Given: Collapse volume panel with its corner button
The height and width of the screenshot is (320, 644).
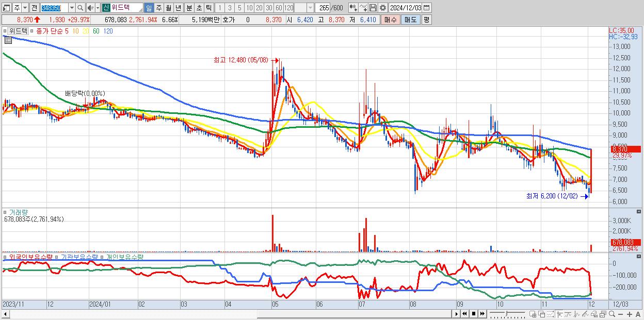Looking at the screenshot, I should tap(640, 212).
